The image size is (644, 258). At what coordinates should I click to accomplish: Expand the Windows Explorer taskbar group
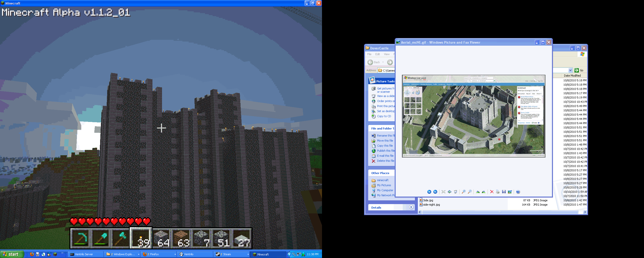(138, 254)
